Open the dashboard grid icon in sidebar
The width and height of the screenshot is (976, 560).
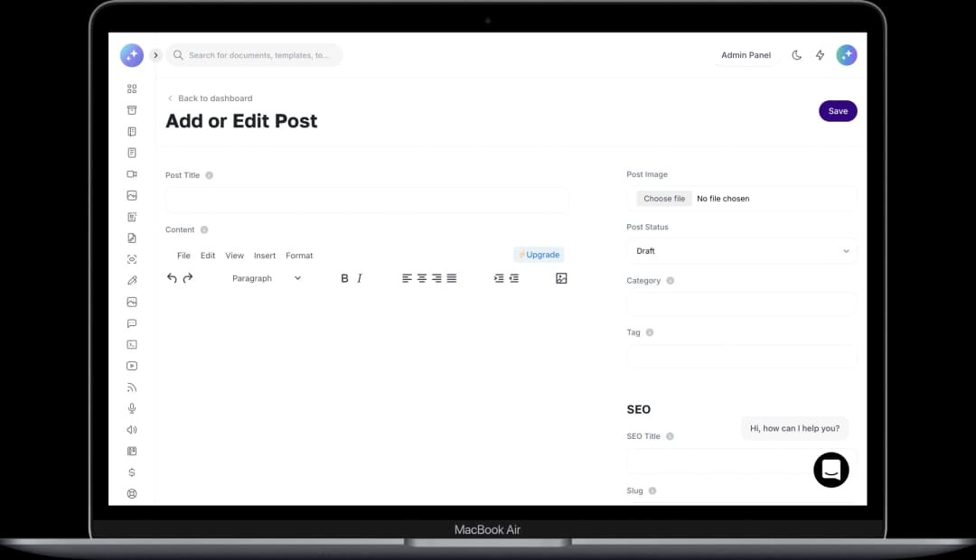point(132,89)
